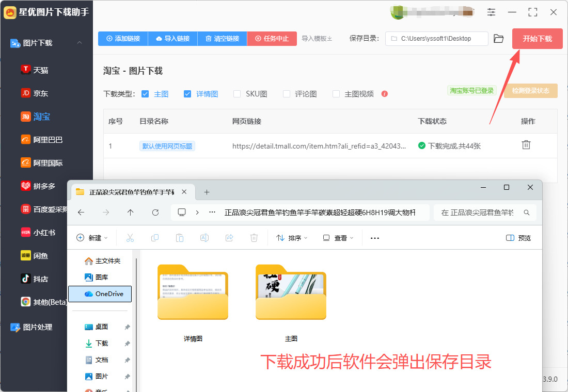Enable SKU图 download type
Image resolution: width=568 pixels, height=392 pixels.
237,94
